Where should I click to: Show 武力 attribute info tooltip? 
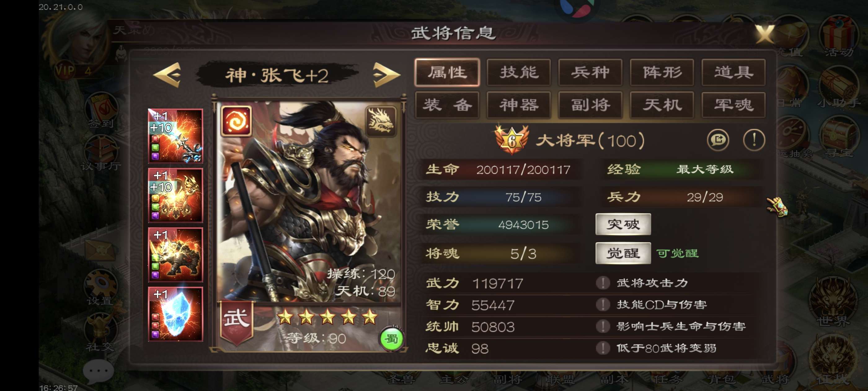603,283
